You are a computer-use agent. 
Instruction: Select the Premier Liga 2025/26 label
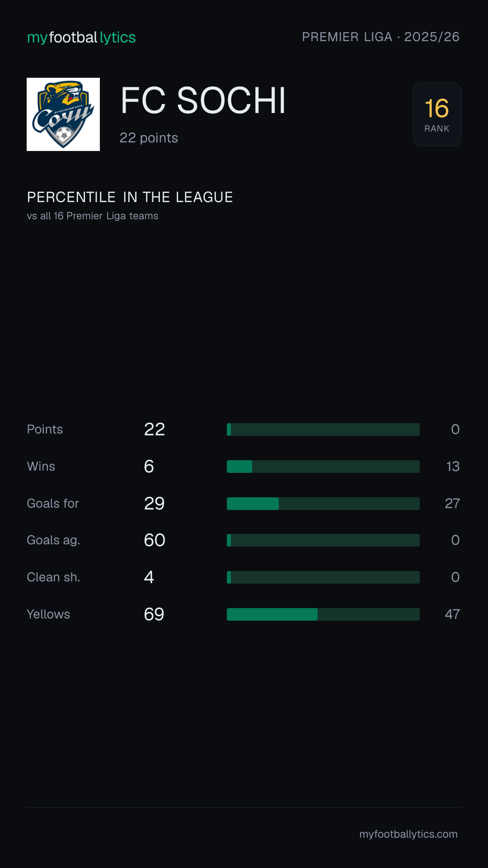381,37
